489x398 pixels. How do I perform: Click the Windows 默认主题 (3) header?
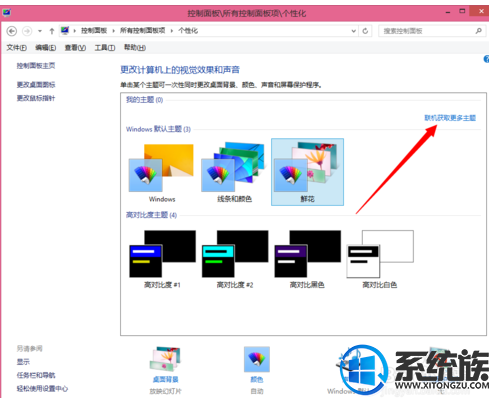tap(158, 129)
